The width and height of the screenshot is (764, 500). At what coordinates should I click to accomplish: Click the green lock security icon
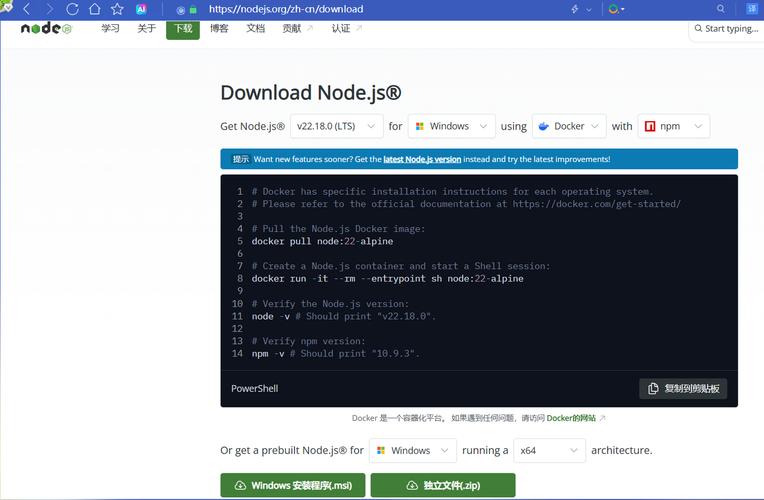[x=193, y=10]
